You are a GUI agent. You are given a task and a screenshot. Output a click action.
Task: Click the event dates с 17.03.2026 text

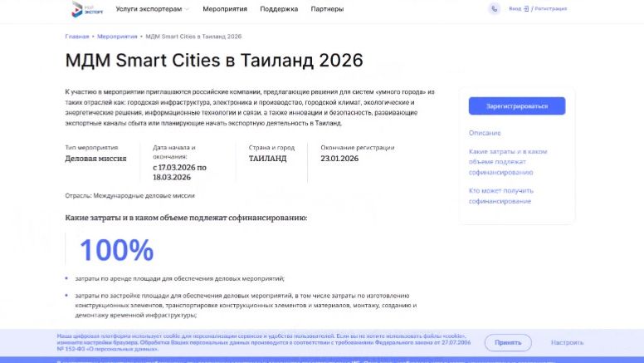click(179, 173)
